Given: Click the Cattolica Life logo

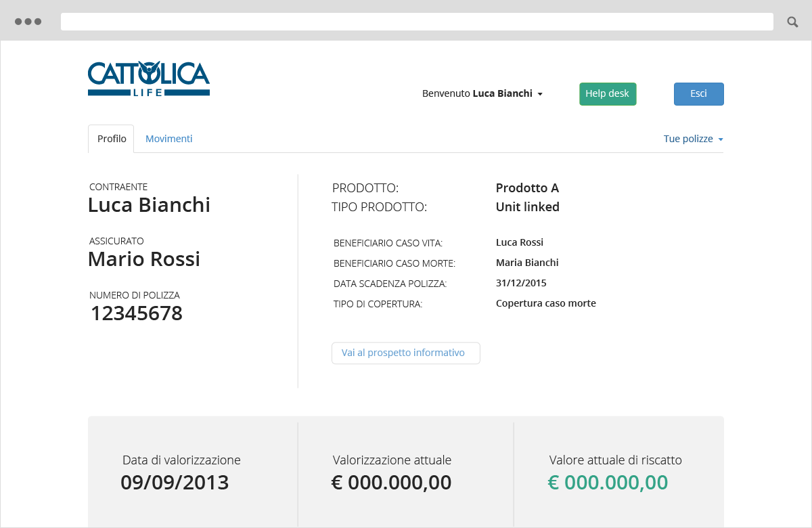Looking at the screenshot, I should tap(149, 79).
